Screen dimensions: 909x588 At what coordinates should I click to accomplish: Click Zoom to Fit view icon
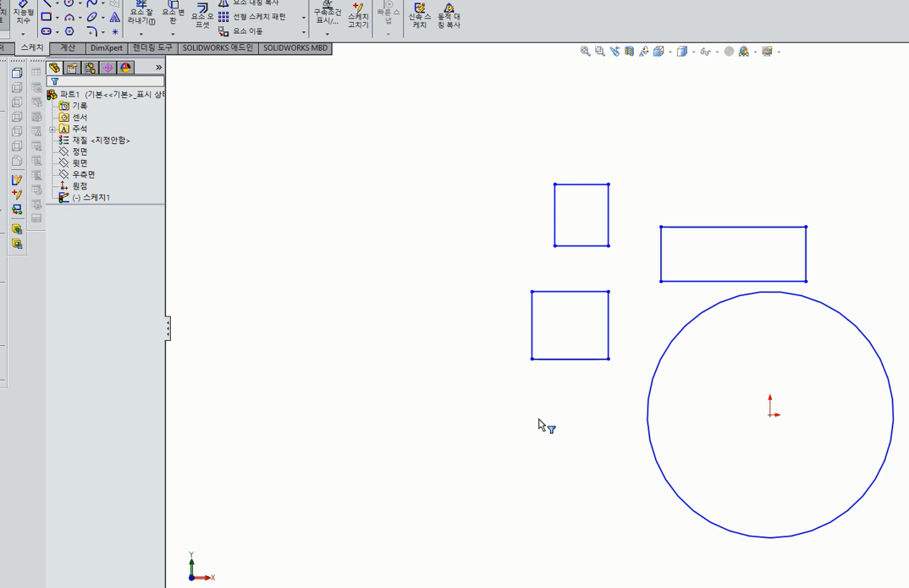tap(586, 52)
